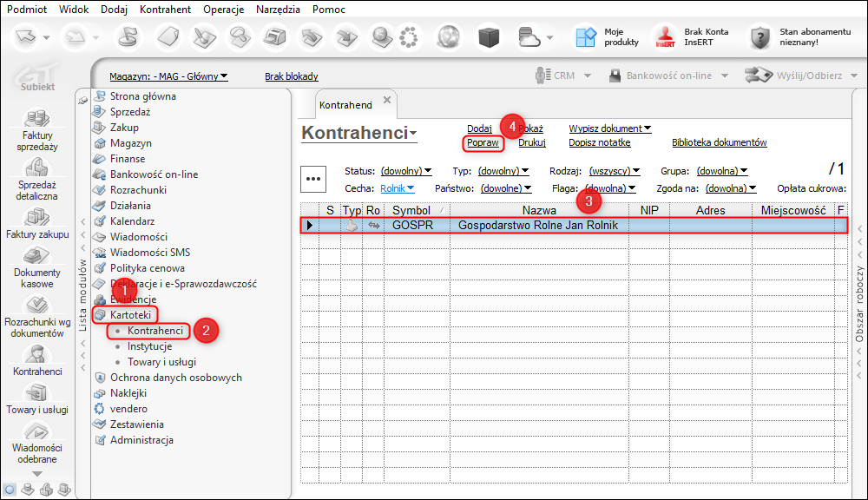Open Dokumenty kasowe shortcut icon

click(36, 256)
